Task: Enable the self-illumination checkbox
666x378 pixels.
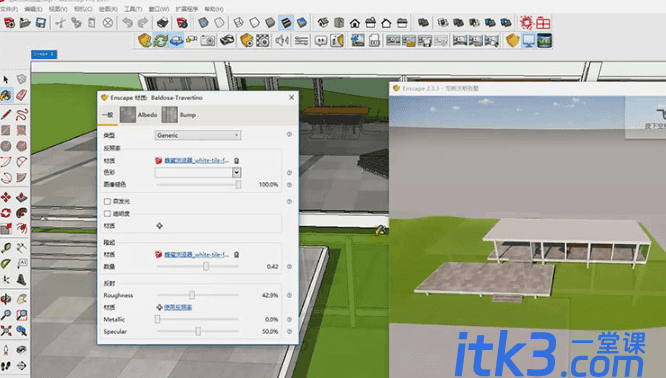Action: [107, 201]
